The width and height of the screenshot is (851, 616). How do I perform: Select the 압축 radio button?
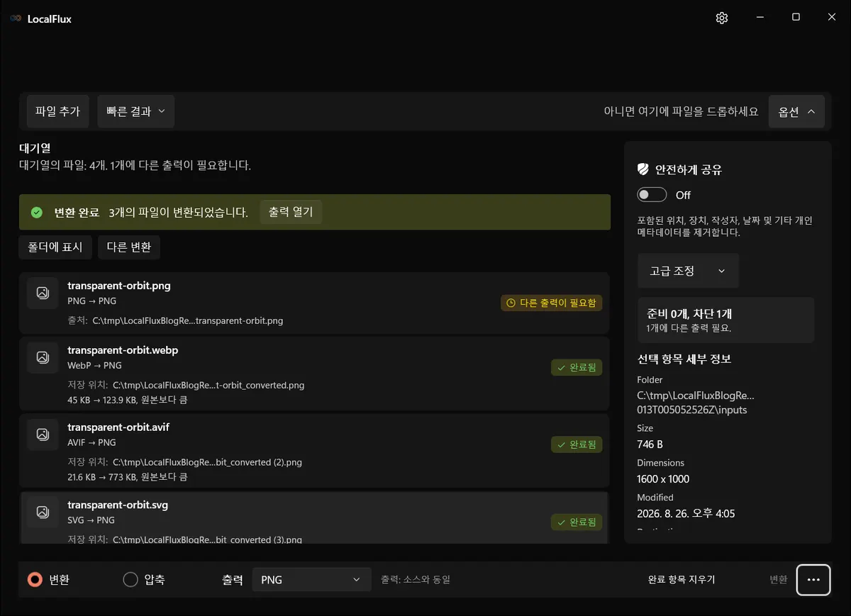pyautogui.click(x=130, y=580)
